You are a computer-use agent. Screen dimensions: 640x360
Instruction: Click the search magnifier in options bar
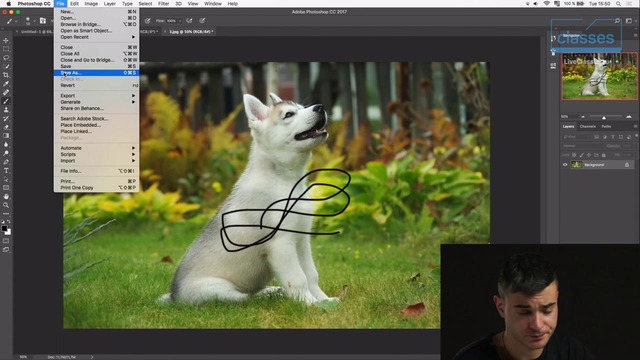click(x=617, y=20)
